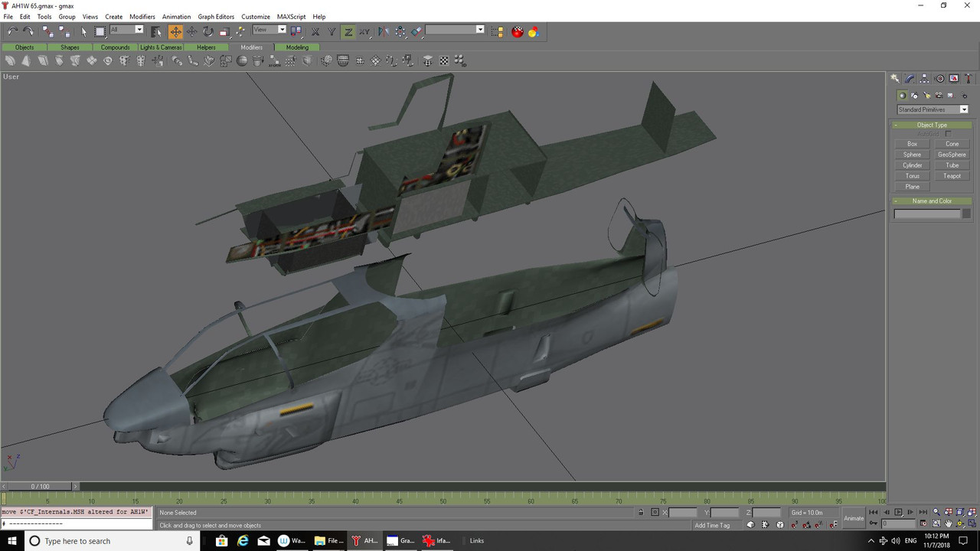
Task: Open the Modify command panel tab
Action: pos(910,79)
